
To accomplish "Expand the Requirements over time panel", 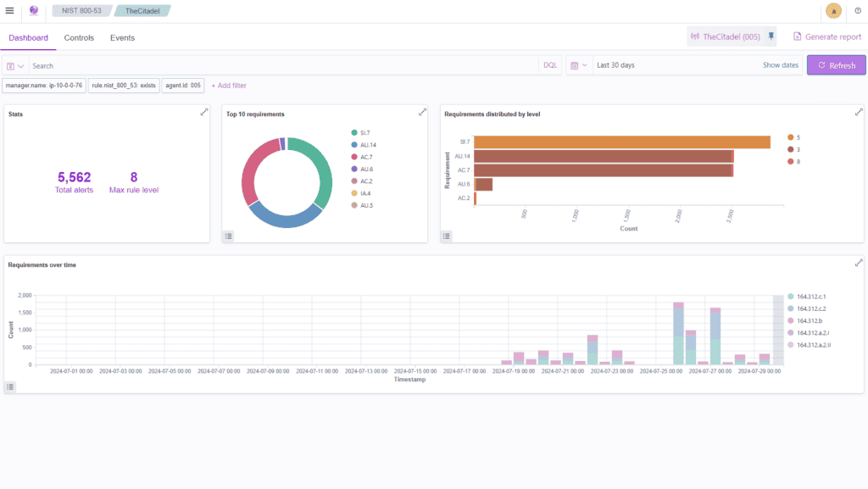I will [x=858, y=264].
